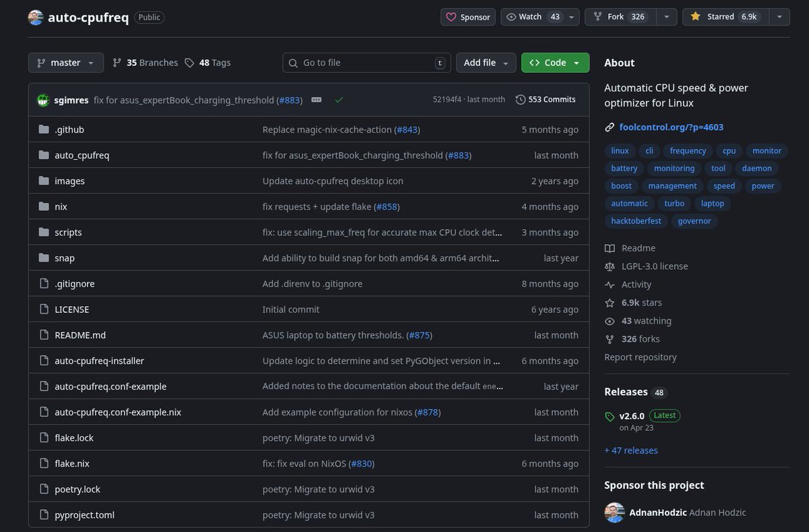Screen dimensions: 809x532
Task: Click the heart Sponsor button
Action: [469, 17]
